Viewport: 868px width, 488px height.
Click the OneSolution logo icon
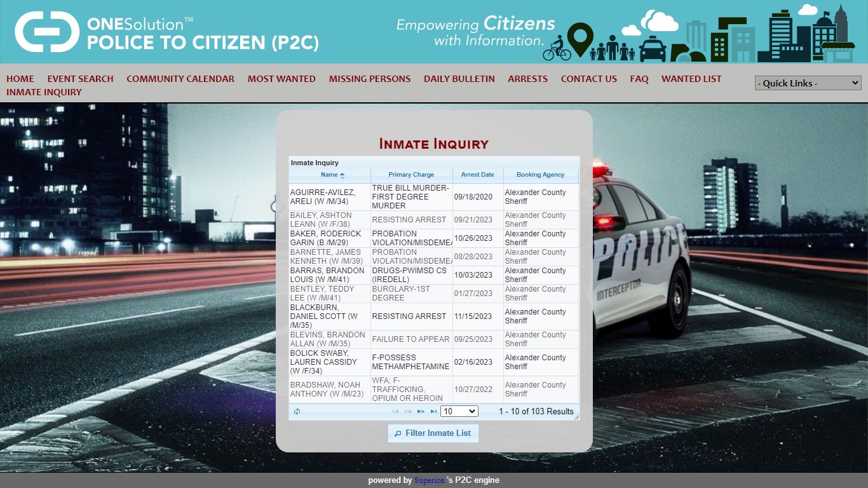(x=46, y=32)
